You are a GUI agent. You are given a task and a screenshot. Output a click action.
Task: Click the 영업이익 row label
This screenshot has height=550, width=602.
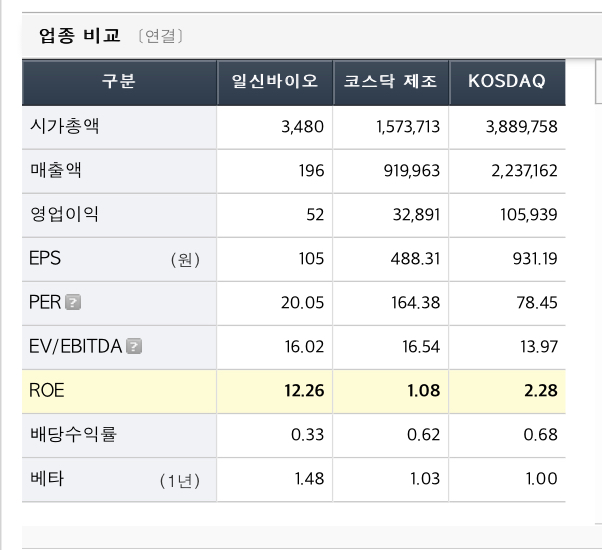point(64,214)
